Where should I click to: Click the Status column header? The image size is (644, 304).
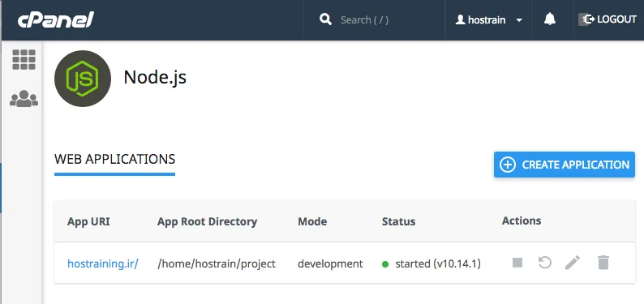(398, 221)
